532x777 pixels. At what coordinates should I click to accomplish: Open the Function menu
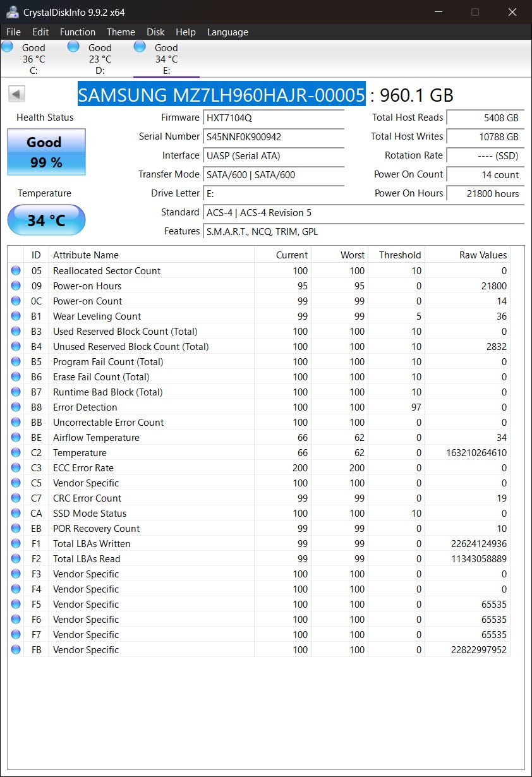coord(78,32)
